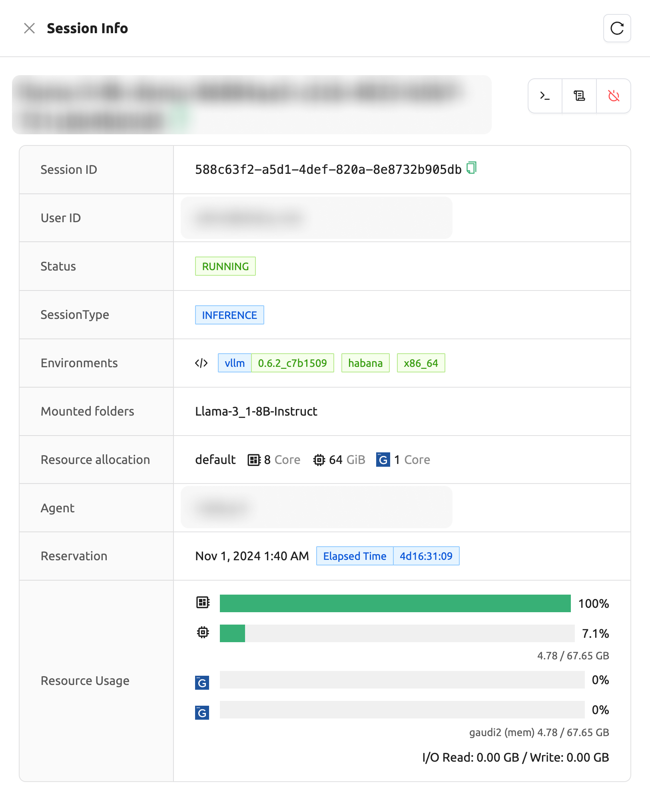
Task: Refresh the session info
Action: tap(617, 28)
